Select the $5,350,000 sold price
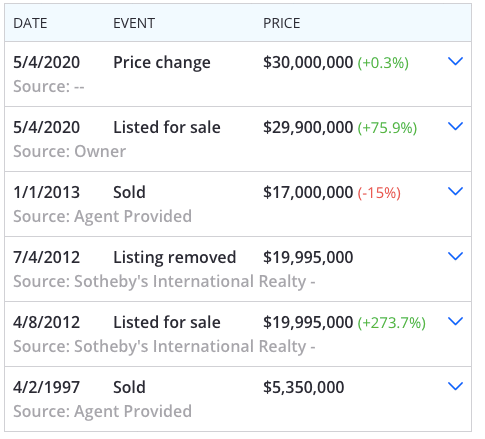The image size is (485, 439). click(x=304, y=387)
